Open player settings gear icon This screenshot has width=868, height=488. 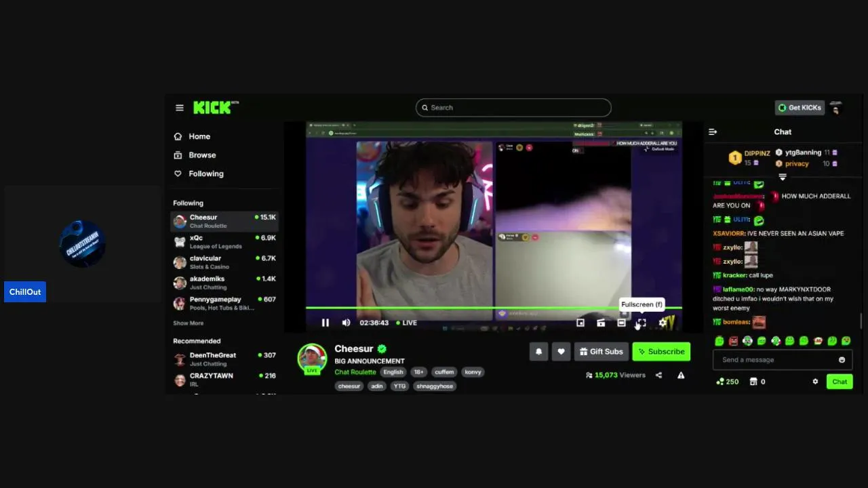tap(663, 323)
